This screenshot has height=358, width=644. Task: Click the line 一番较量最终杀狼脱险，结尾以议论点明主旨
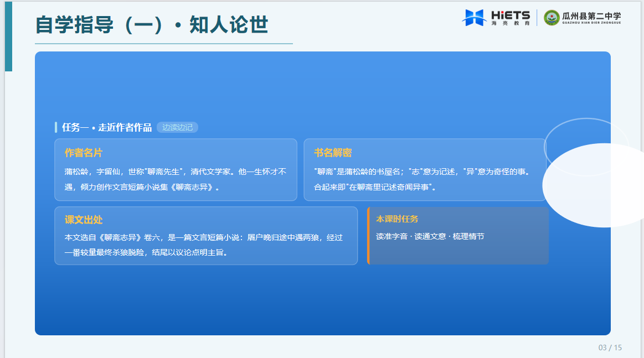[x=146, y=252]
